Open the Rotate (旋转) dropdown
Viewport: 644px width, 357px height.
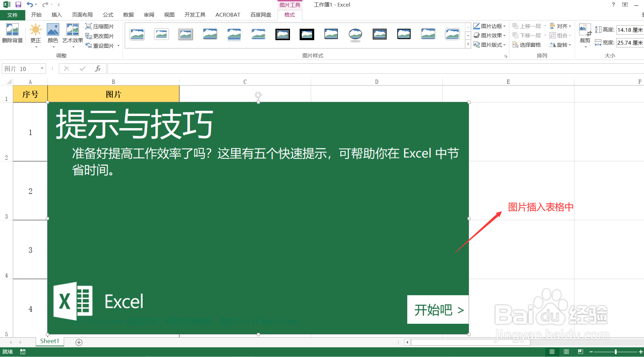[x=561, y=45]
